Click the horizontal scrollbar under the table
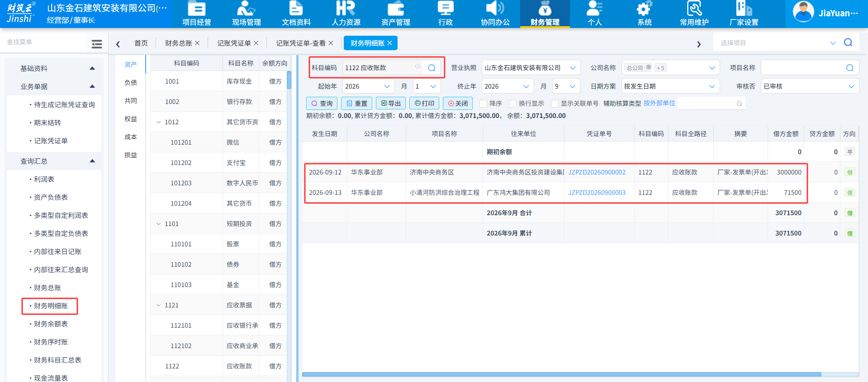The image size is (868, 382). point(561,374)
